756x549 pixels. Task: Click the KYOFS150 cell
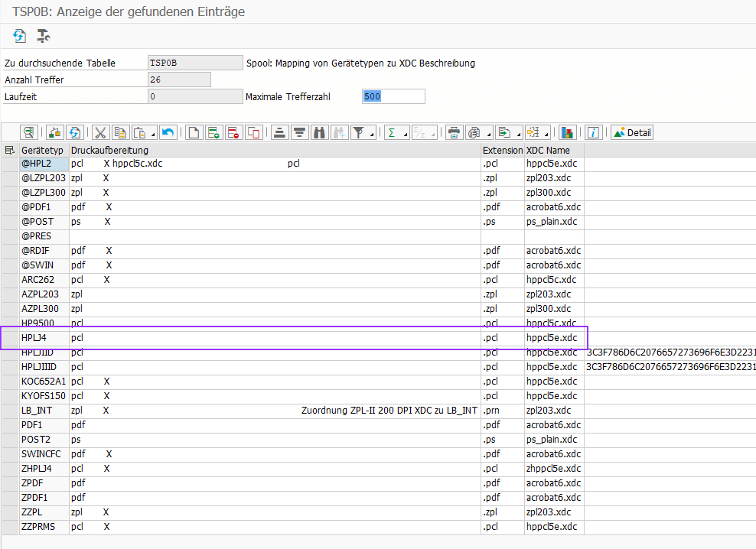[x=44, y=396]
